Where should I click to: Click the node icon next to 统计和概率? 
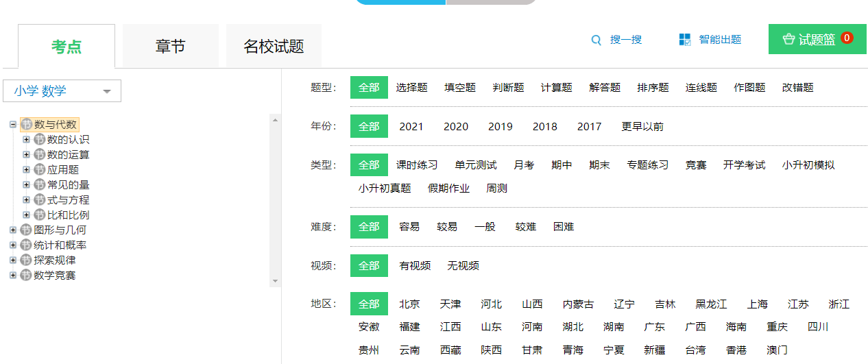point(26,245)
